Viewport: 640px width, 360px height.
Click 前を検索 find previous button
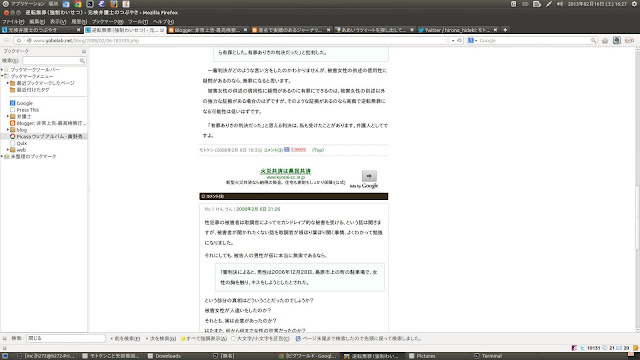click(125, 338)
